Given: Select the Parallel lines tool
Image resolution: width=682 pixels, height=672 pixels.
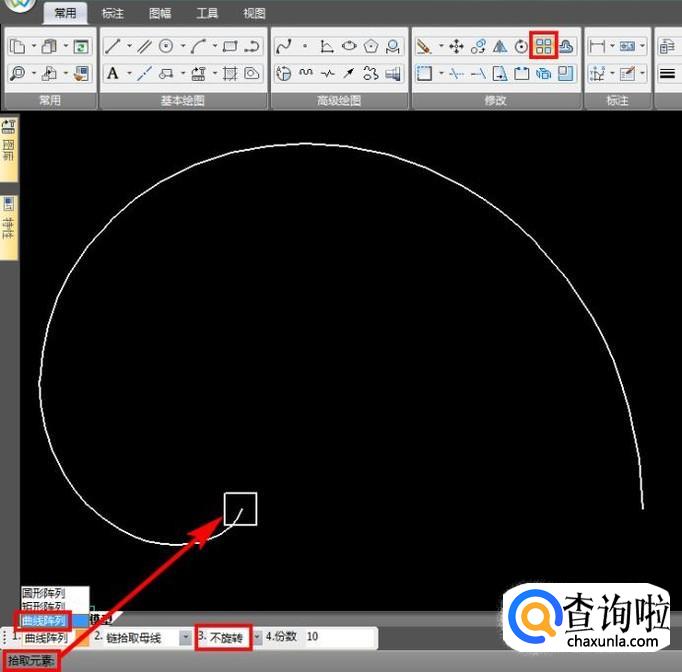Looking at the screenshot, I should (144, 46).
